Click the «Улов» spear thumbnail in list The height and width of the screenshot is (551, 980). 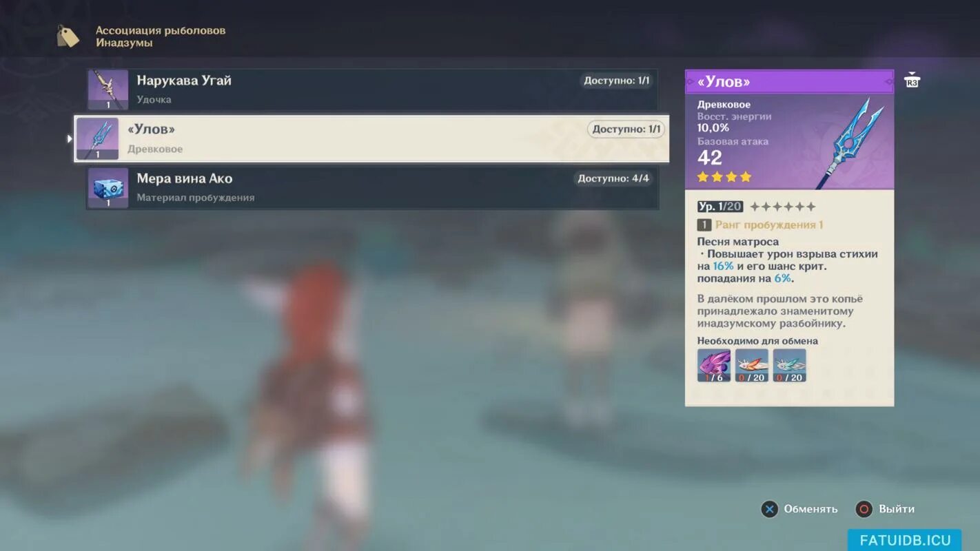[97, 138]
